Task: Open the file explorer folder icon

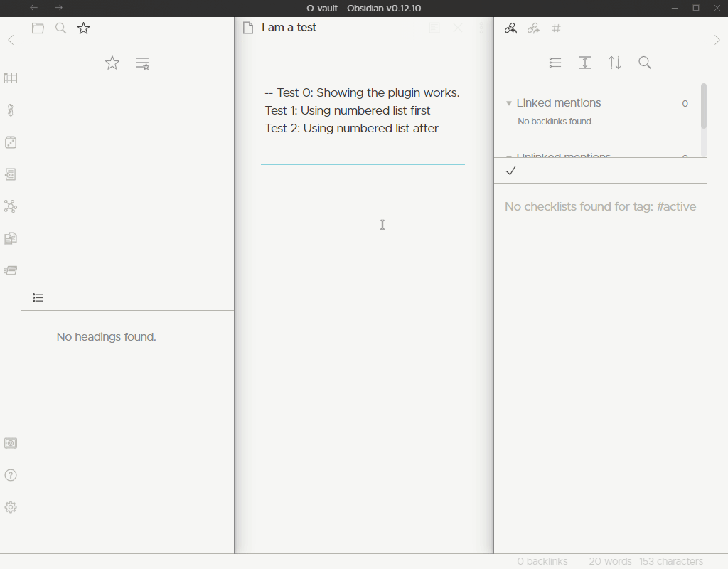Action: pyautogui.click(x=38, y=28)
